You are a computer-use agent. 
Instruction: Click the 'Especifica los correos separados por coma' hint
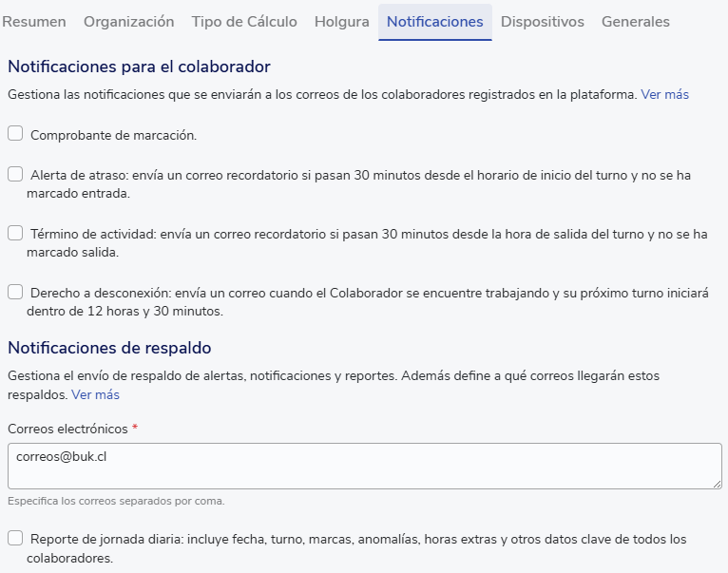click(x=116, y=501)
